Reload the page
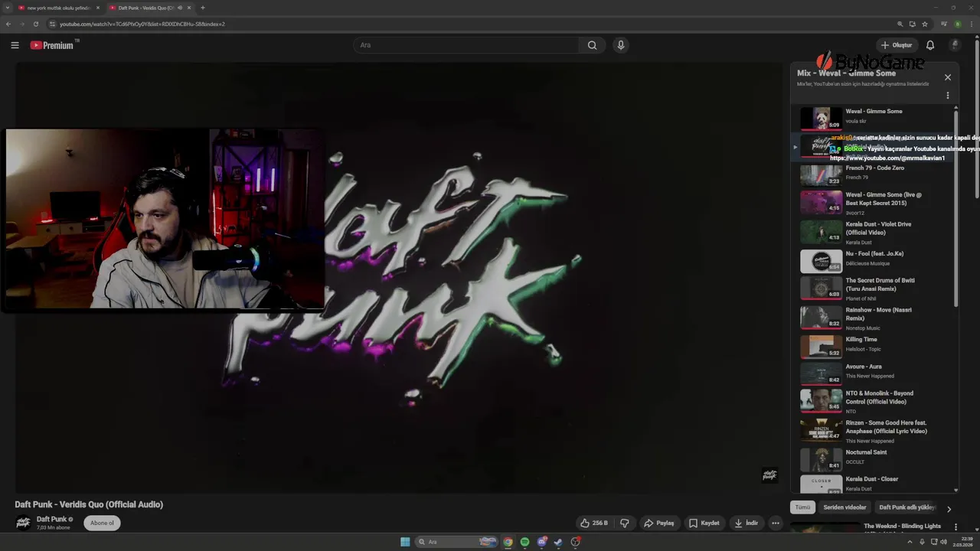 click(x=35, y=24)
